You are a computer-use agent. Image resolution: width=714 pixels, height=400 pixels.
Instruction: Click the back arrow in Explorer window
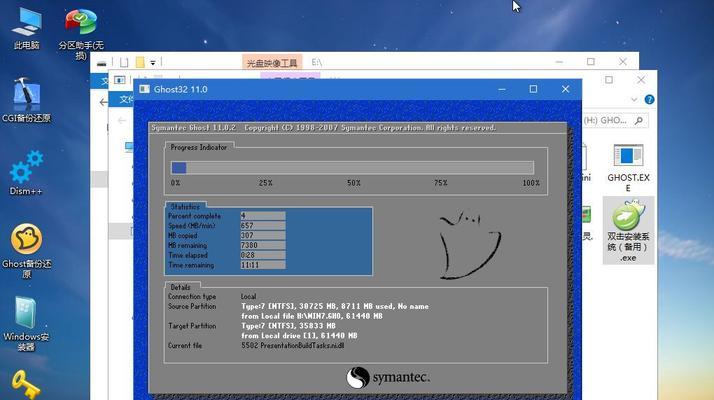(104, 102)
